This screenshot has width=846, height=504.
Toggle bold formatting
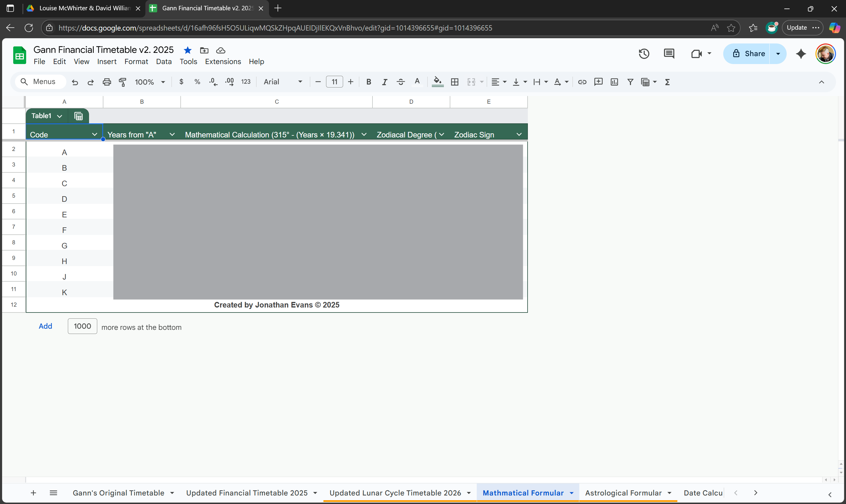pos(368,82)
